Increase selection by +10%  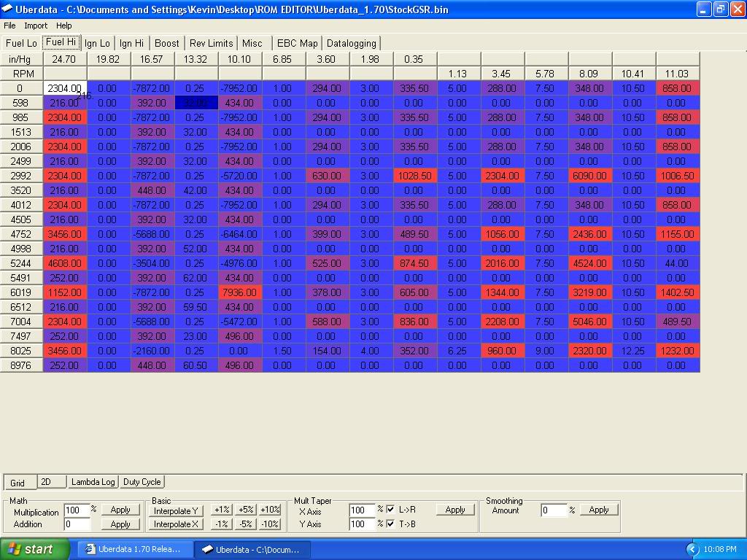pyautogui.click(x=270, y=510)
